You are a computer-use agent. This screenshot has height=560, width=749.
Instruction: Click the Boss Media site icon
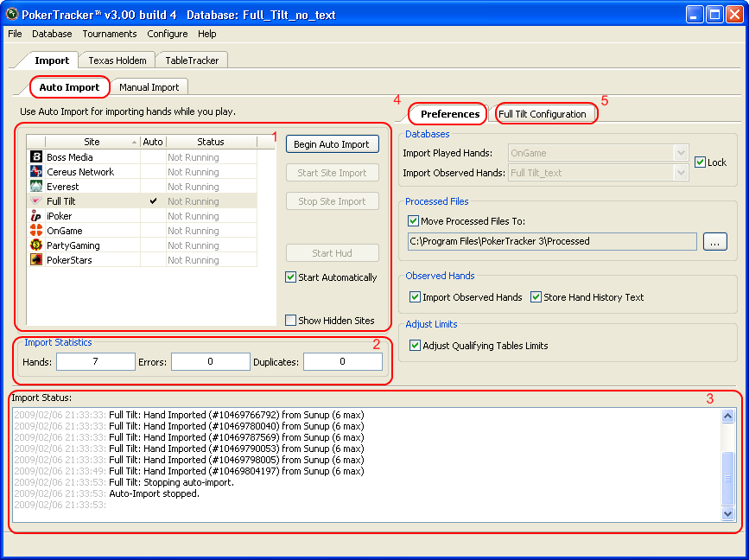click(36, 156)
